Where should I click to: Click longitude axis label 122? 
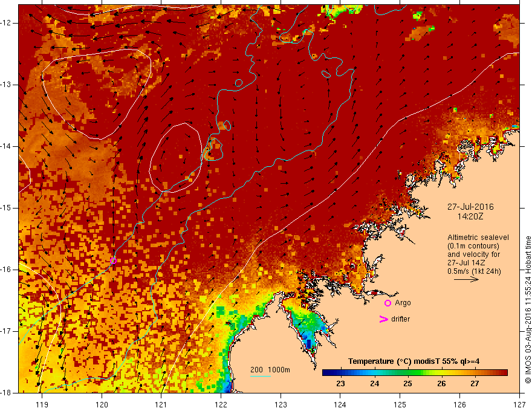221,404
